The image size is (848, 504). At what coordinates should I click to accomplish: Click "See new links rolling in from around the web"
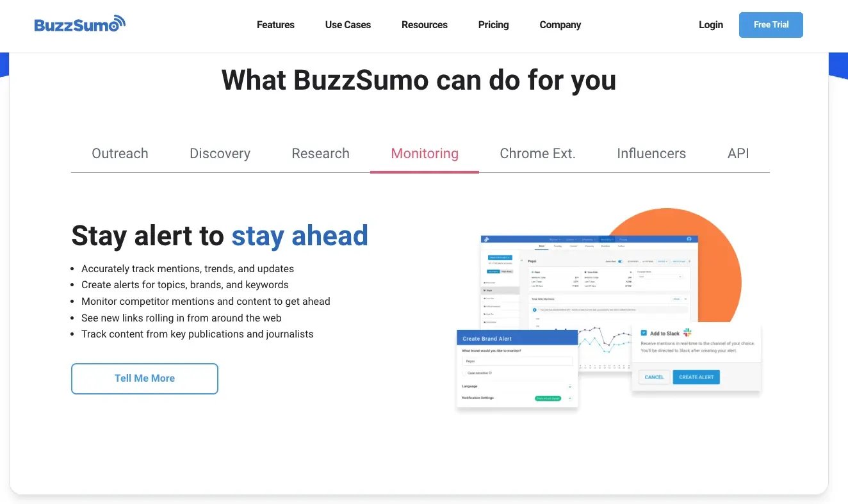(x=181, y=318)
